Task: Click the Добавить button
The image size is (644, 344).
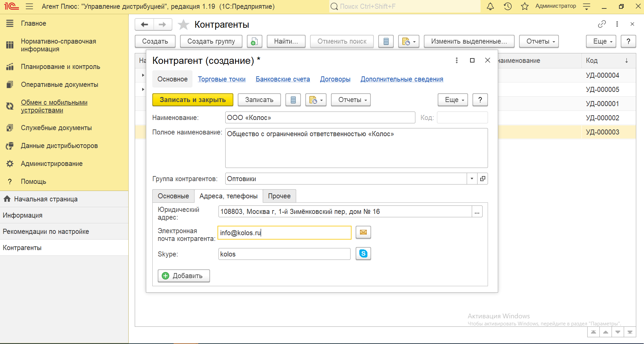Action: (x=184, y=276)
